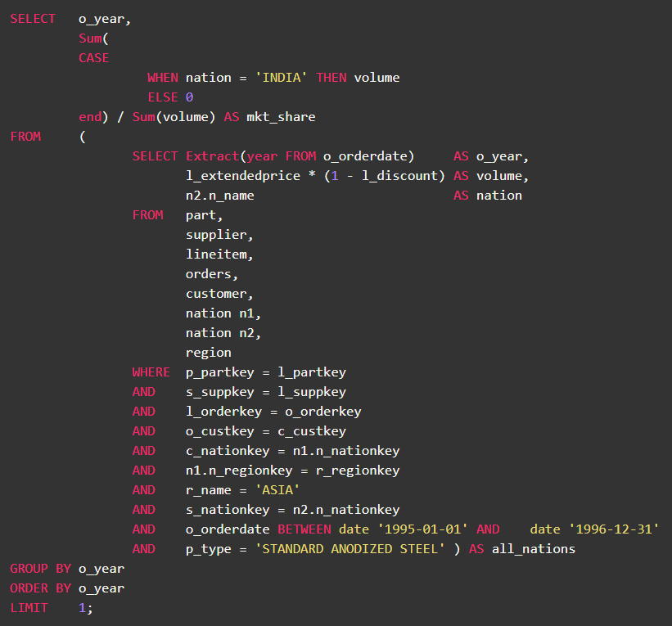This screenshot has width=672, height=626.
Task: Click the part table name
Action: coord(201,215)
